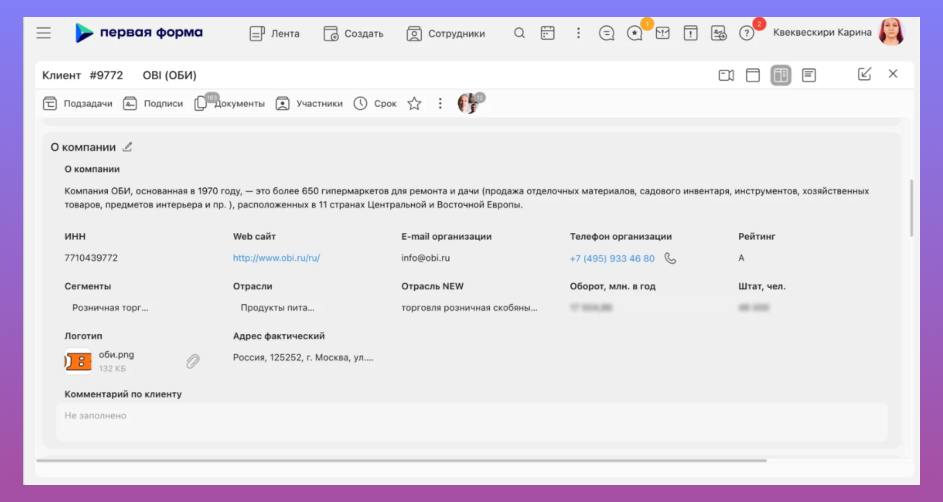Switch to two-column split layout view
Image resolution: width=943 pixels, height=502 pixels.
click(781, 75)
